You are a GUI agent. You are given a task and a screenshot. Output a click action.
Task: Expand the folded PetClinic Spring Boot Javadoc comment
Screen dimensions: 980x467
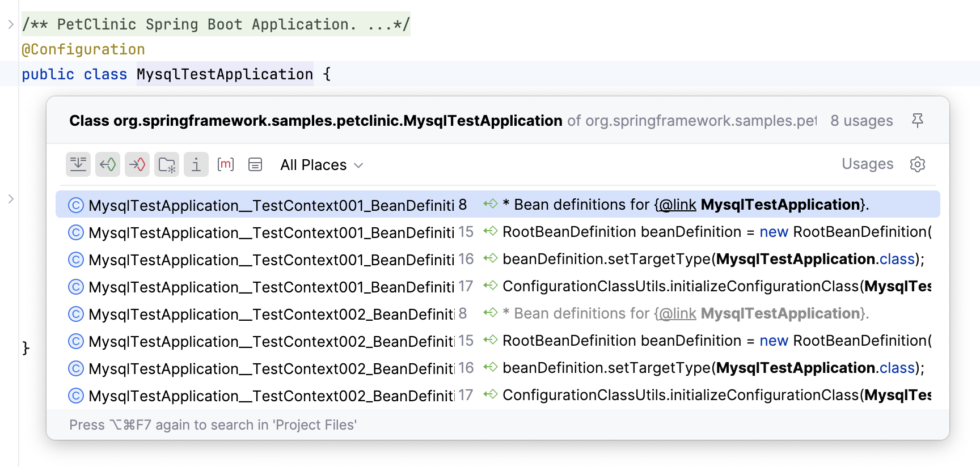click(x=11, y=24)
